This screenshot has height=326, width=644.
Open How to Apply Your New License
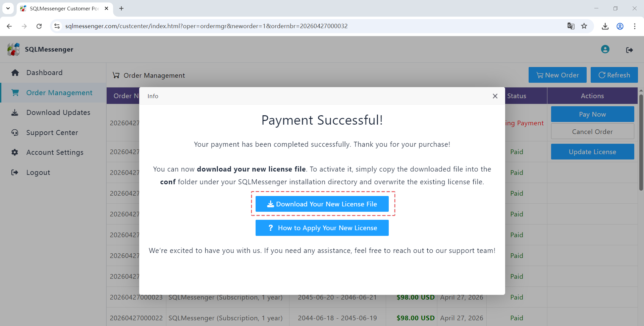[322, 228]
